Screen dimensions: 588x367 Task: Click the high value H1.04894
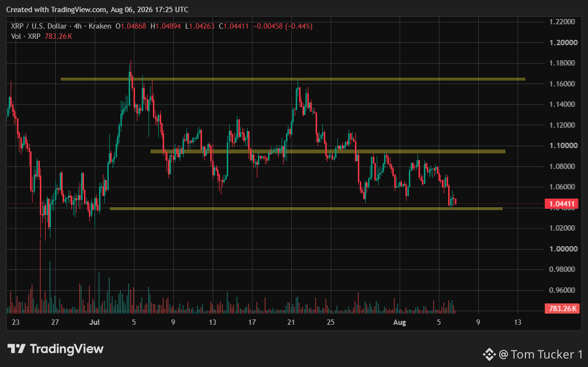[x=166, y=26]
